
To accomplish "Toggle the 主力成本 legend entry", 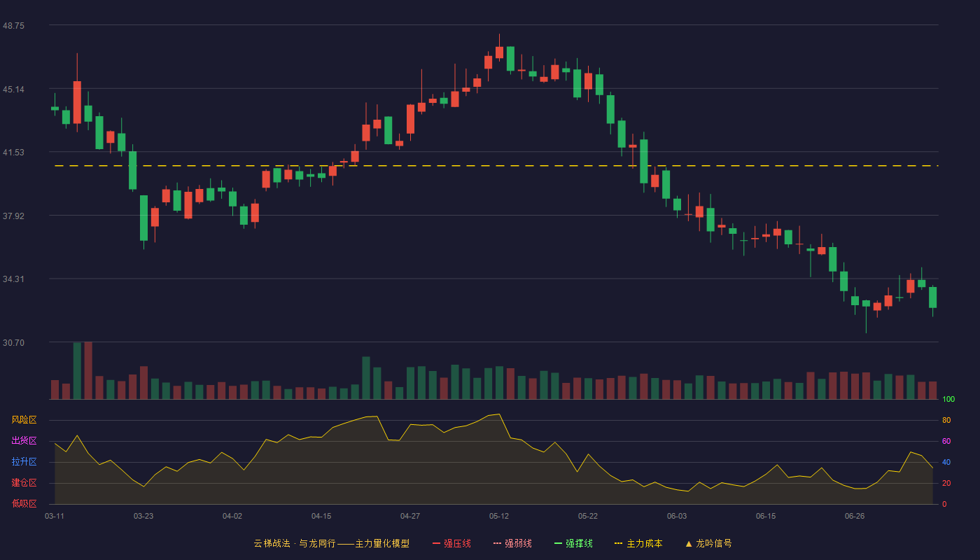I will coord(638,543).
